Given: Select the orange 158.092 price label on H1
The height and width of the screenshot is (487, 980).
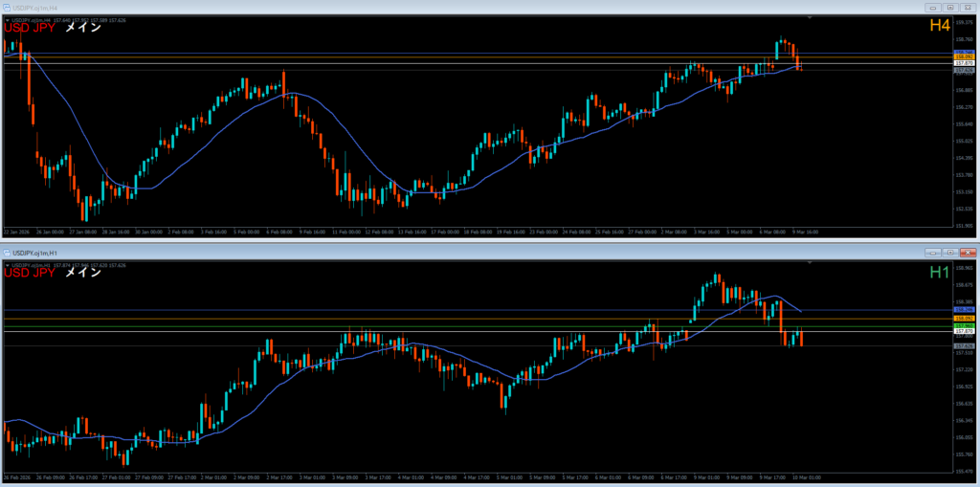Looking at the screenshot, I should pyautogui.click(x=964, y=318).
